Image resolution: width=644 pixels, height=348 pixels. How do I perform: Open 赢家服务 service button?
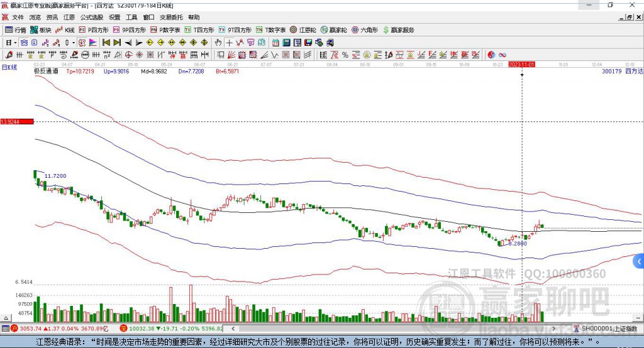click(x=398, y=30)
